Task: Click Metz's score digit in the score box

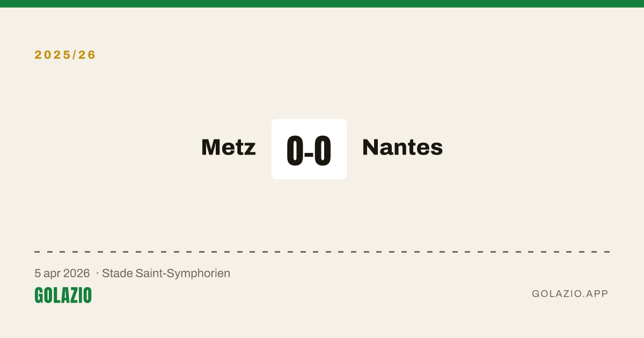Action: pos(295,151)
